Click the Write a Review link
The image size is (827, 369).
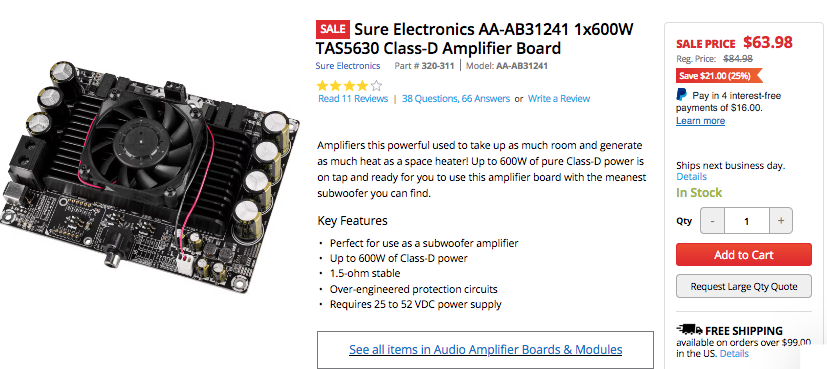tap(559, 99)
